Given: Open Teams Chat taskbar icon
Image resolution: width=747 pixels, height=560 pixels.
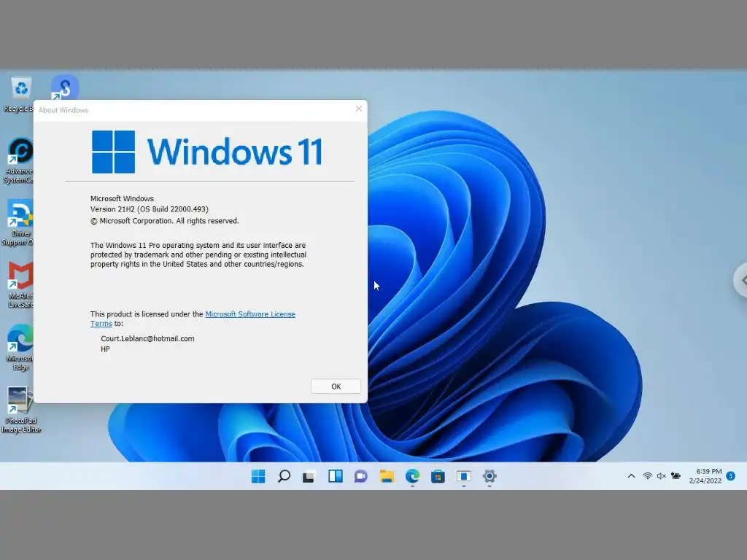Looking at the screenshot, I should [x=360, y=476].
